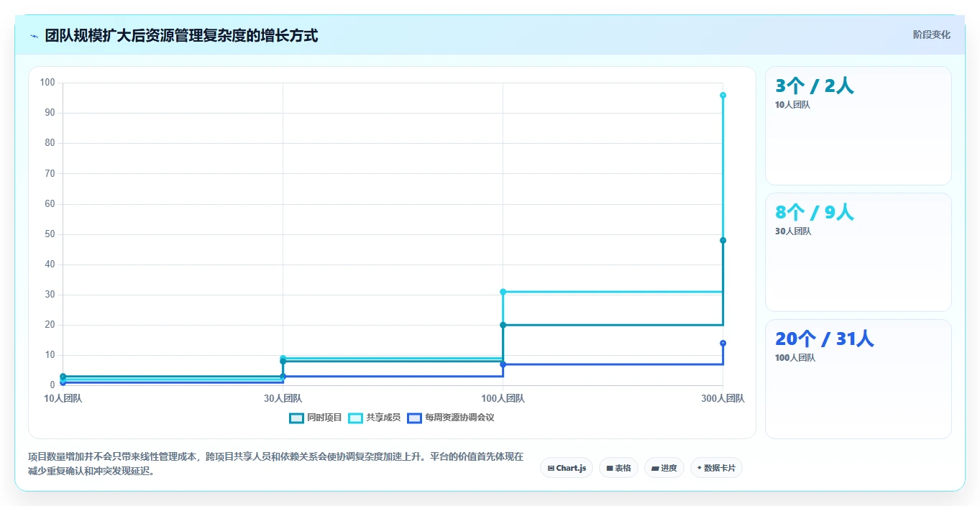Click the y-axis value 50
Screen dimensions: 980x506
coord(50,234)
